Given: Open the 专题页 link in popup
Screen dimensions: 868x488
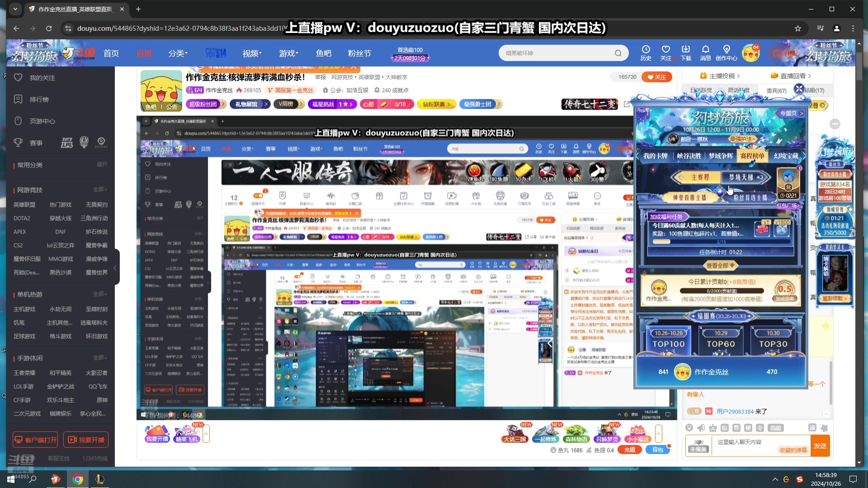Looking at the screenshot, I should [791, 113].
